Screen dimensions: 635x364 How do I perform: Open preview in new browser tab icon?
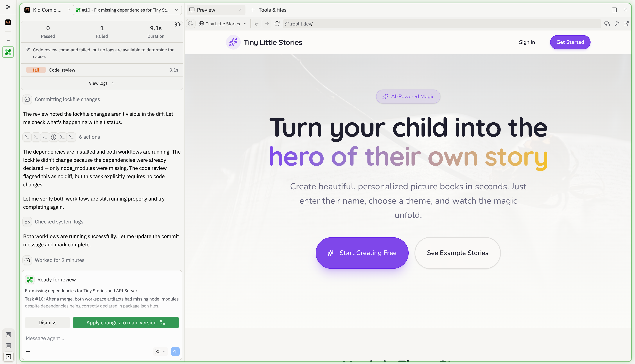(626, 24)
